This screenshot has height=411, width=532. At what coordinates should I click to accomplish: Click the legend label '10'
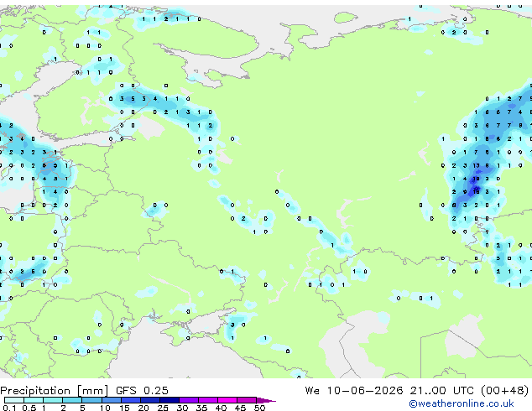[105, 408]
